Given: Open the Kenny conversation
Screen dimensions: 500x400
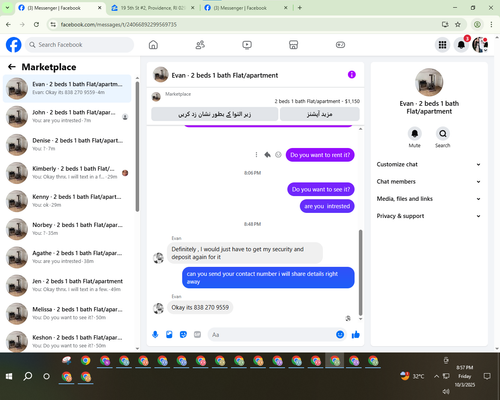Looking at the screenshot, I should [x=67, y=201].
